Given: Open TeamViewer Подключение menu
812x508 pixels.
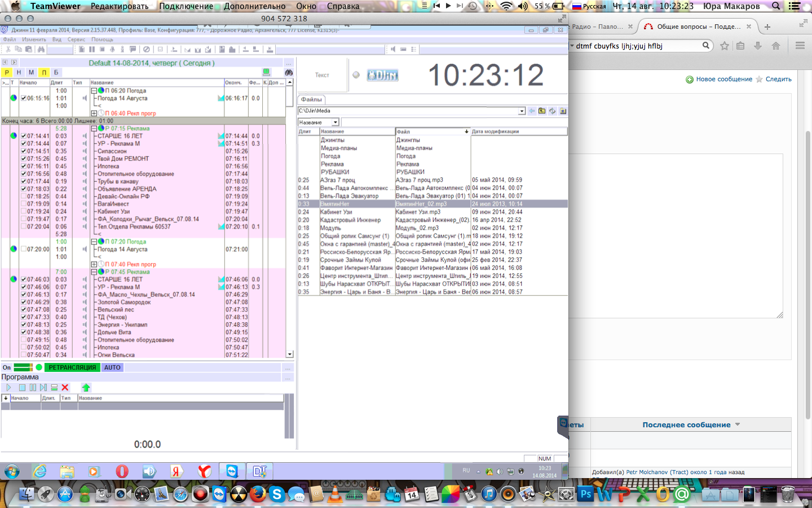Looking at the screenshot, I should (x=186, y=6).
